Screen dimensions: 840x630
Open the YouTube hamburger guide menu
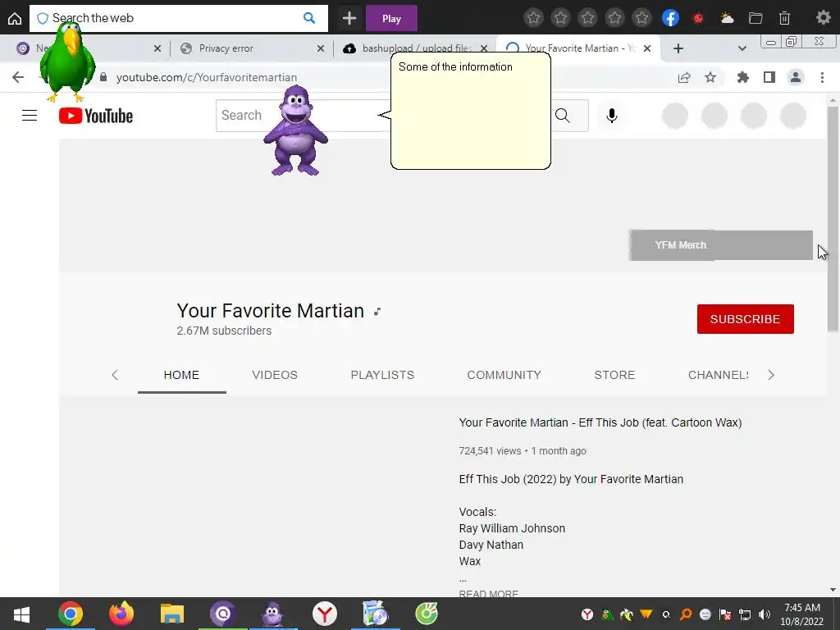pyautogui.click(x=30, y=116)
